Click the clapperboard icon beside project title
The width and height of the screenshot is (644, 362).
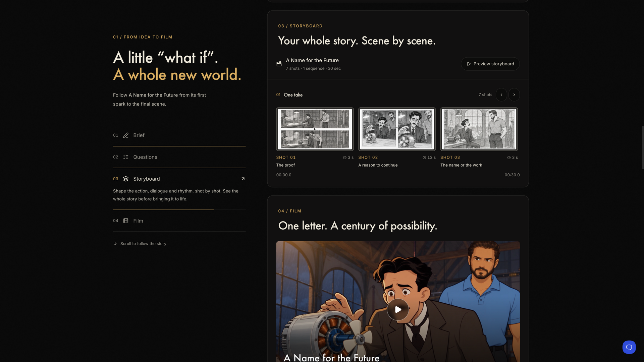[279, 64]
